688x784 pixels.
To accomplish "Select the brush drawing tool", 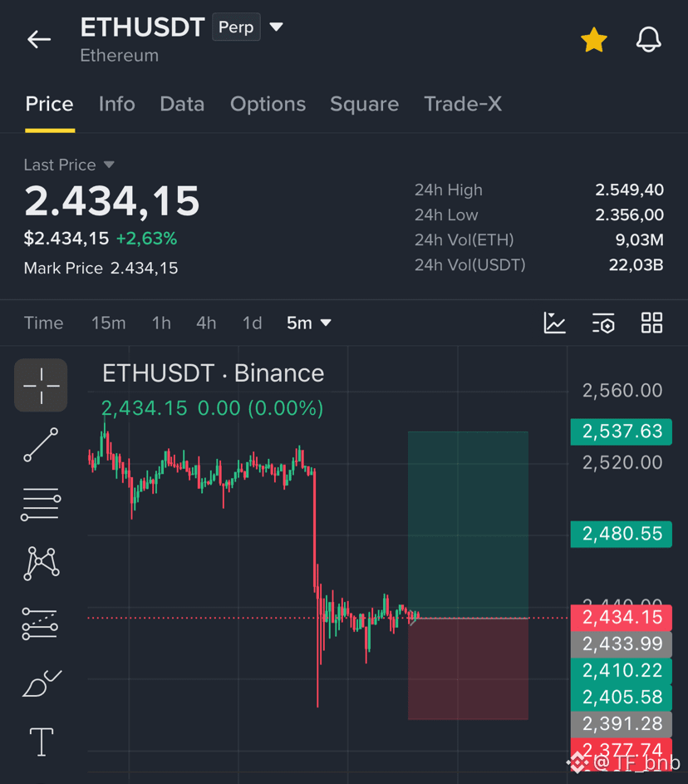I will pyautogui.click(x=42, y=683).
